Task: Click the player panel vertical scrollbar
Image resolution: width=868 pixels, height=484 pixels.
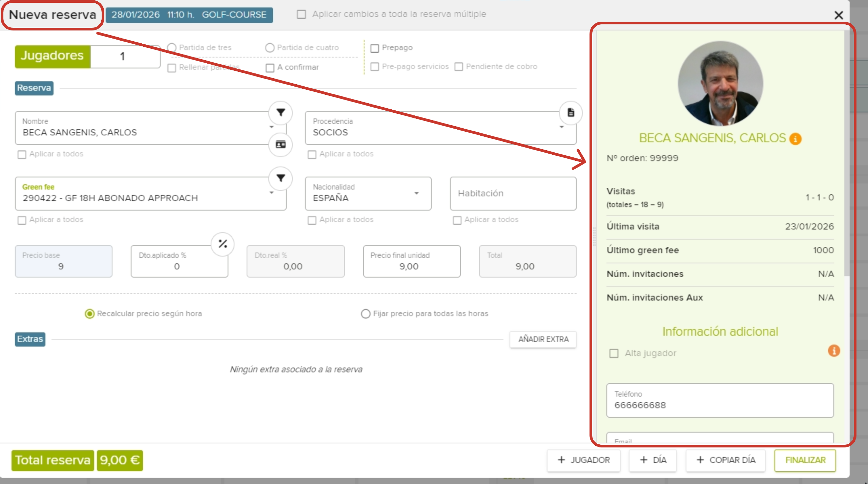Action: (x=846, y=152)
